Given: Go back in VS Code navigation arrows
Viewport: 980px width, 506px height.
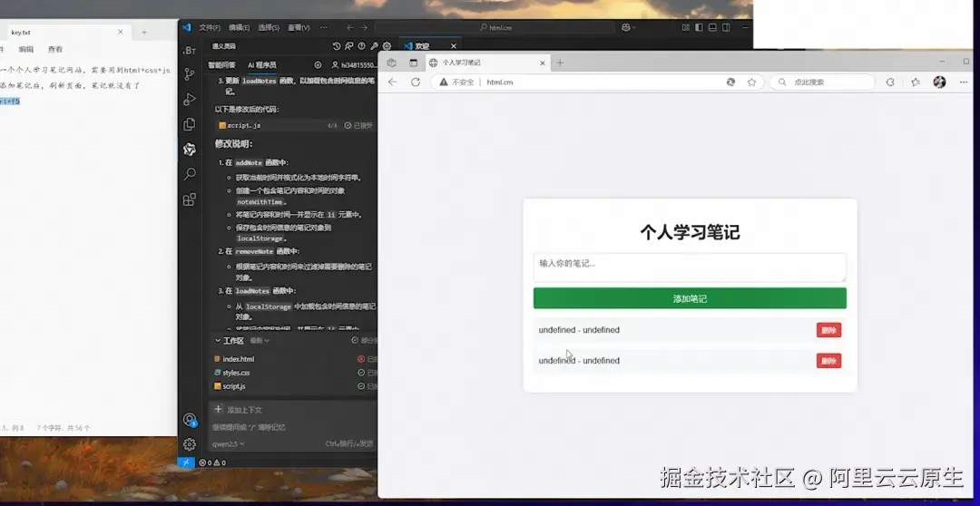Looking at the screenshot, I should (x=349, y=27).
